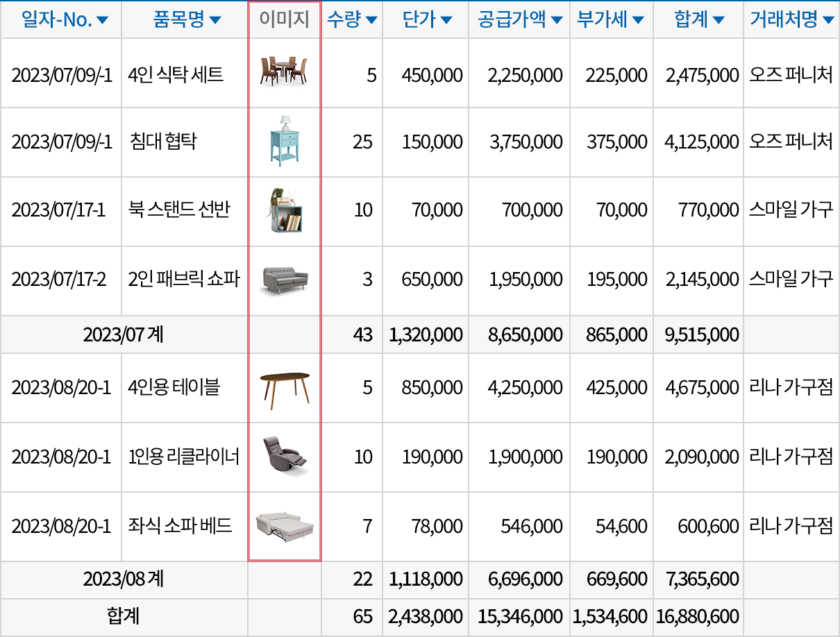Click the sofa bed product thumbnail

click(283, 527)
